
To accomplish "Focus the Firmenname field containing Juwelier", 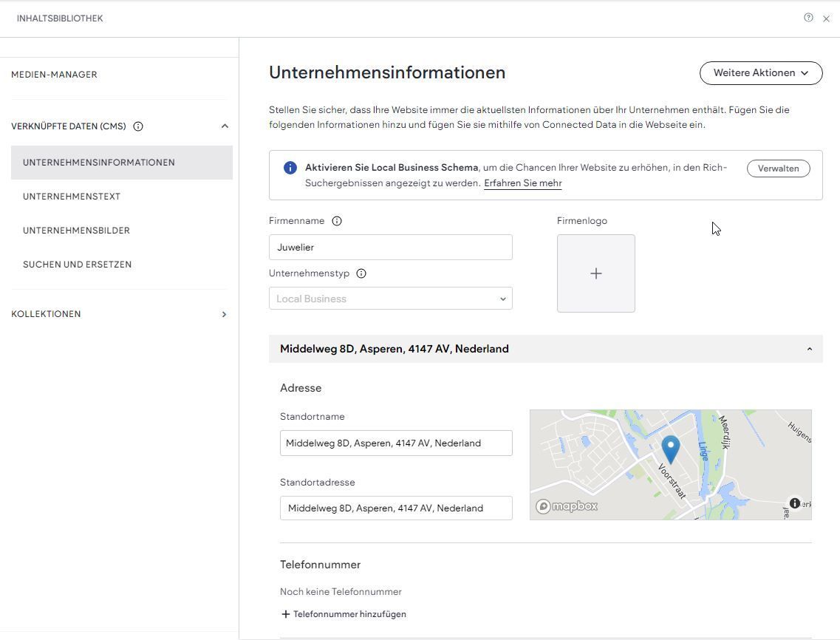I will tap(391, 247).
